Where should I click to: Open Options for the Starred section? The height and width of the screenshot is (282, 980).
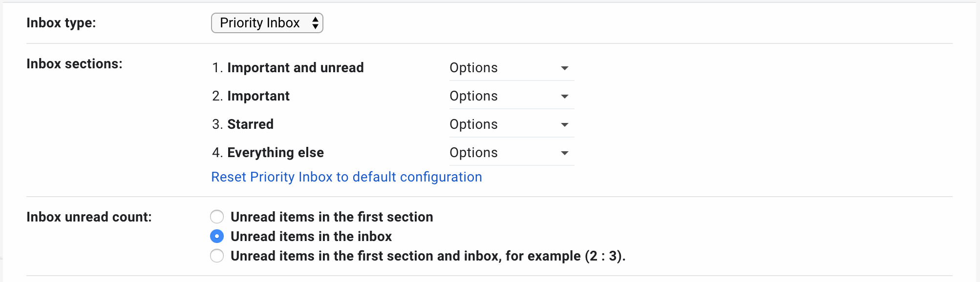pos(511,124)
